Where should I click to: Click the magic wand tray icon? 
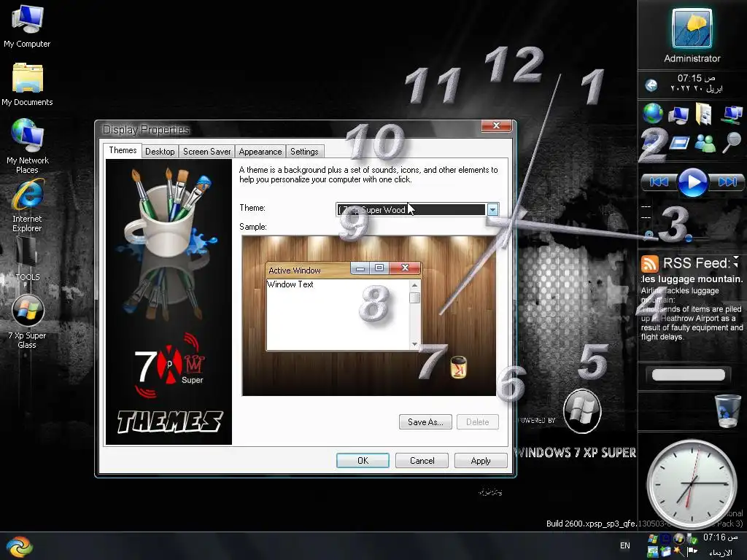[678, 552]
